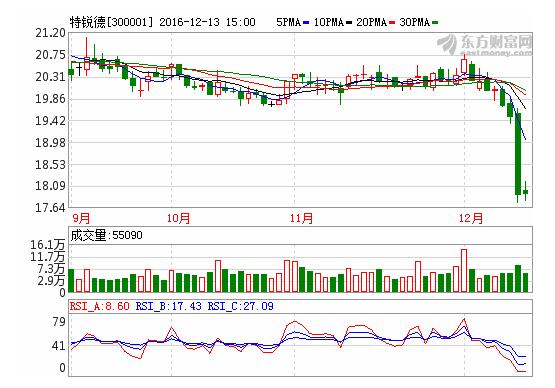Click the 21.20 price axis label

pyautogui.click(x=50, y=33)
